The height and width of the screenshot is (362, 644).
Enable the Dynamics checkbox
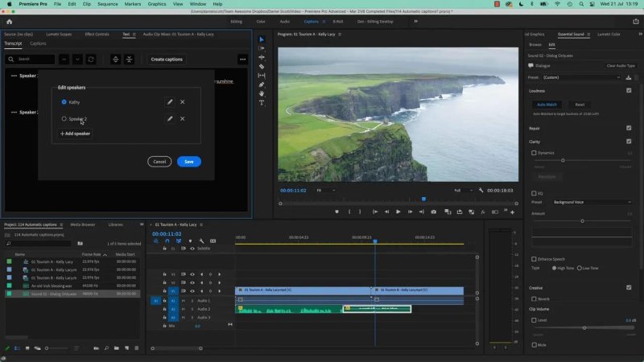[534, 153]
